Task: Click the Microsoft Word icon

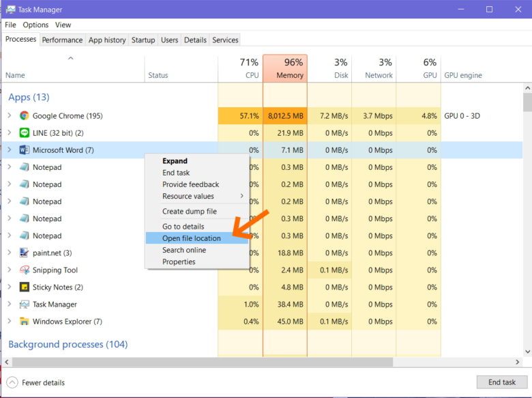Action: (25, 150)
